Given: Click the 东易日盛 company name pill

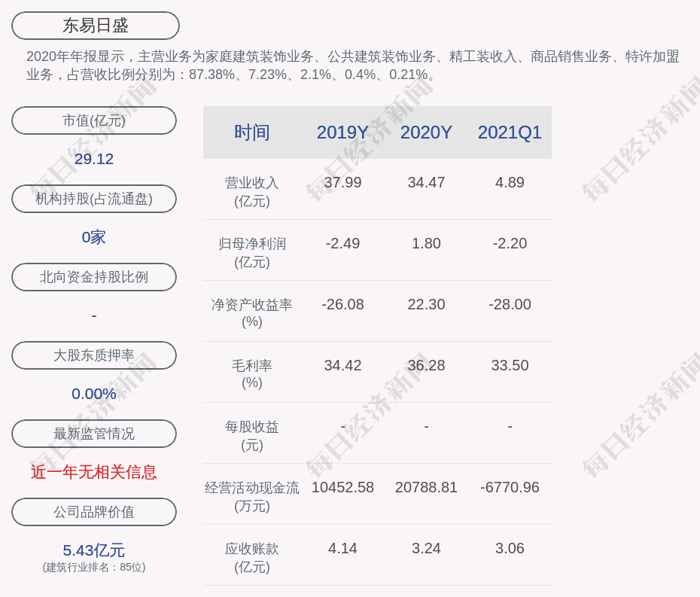Looking at the screenshot, I should click(95, 26).
